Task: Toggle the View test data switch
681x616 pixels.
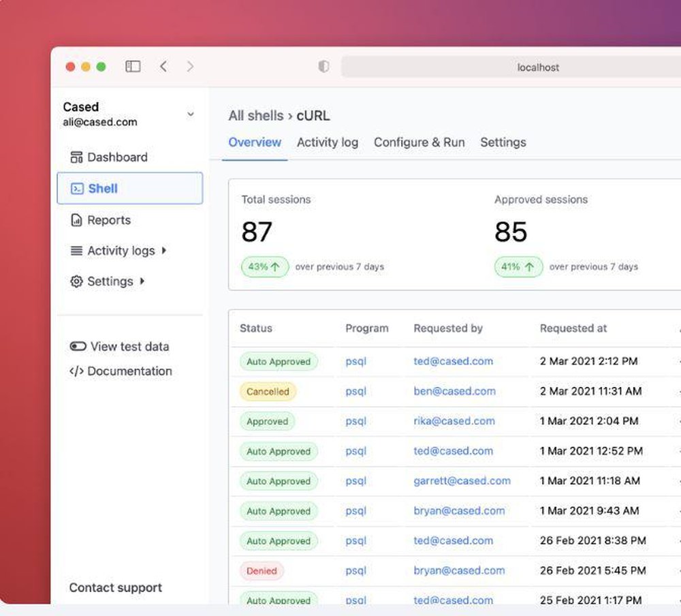Action: [x=78, y=346]
